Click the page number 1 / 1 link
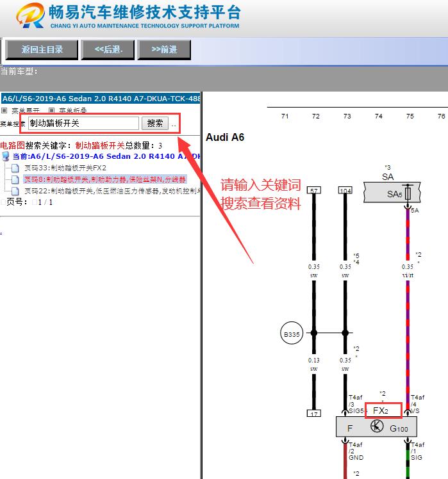The image size is (448, 479). 46,202
